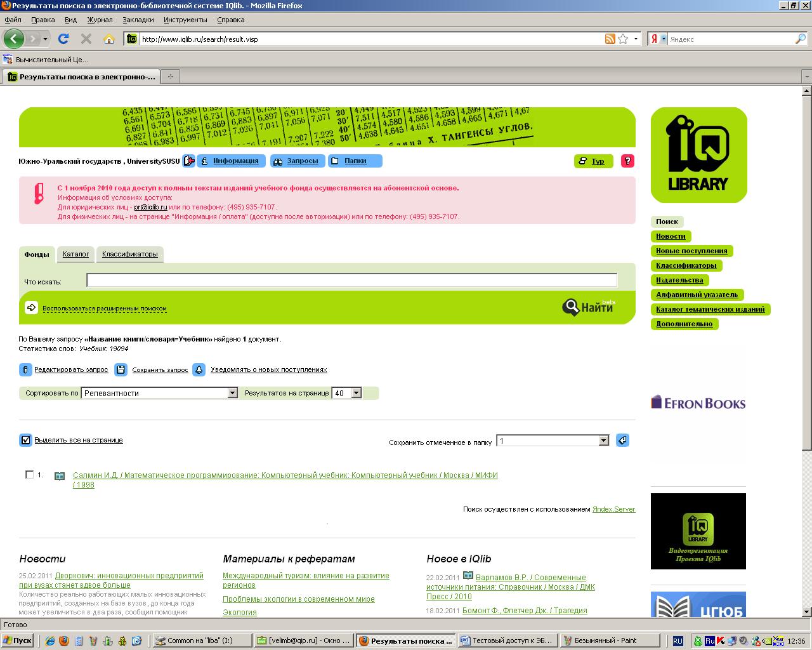
Task: Open a new browser tab with plus icon
Action: point(170,77)
